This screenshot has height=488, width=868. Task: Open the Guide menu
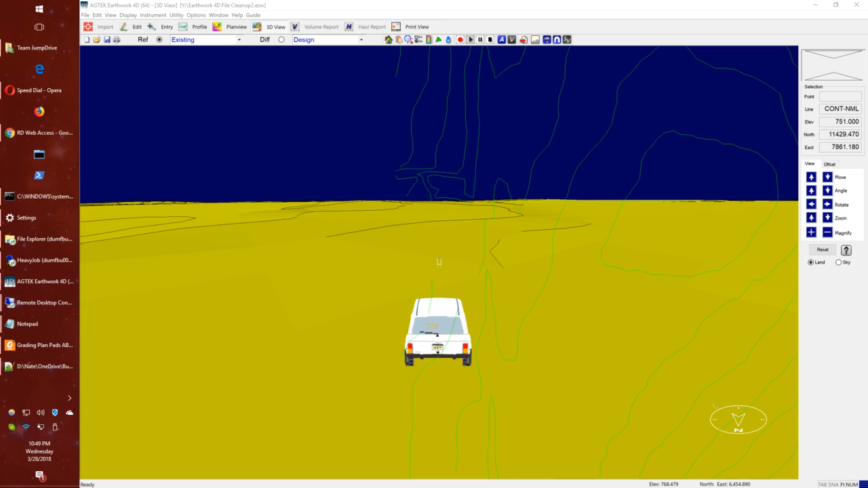tap(253, 15)
